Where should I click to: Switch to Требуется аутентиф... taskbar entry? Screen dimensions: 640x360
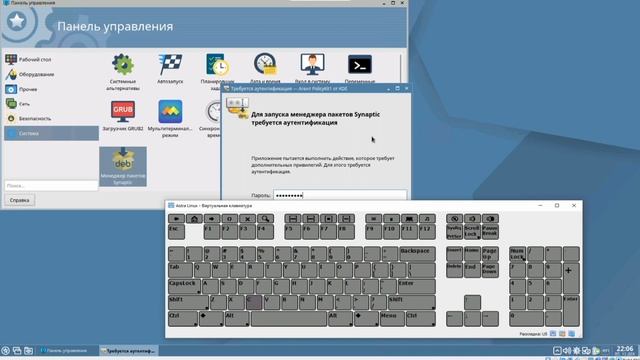click(129, 350)
